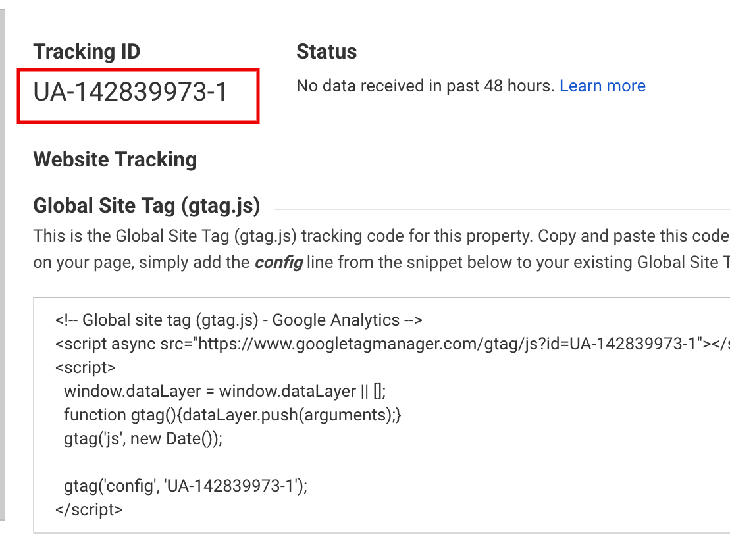This screenshot has height=560, width=730.
Task: Click the Global Site Tag heading
Action: click(146, 205)
